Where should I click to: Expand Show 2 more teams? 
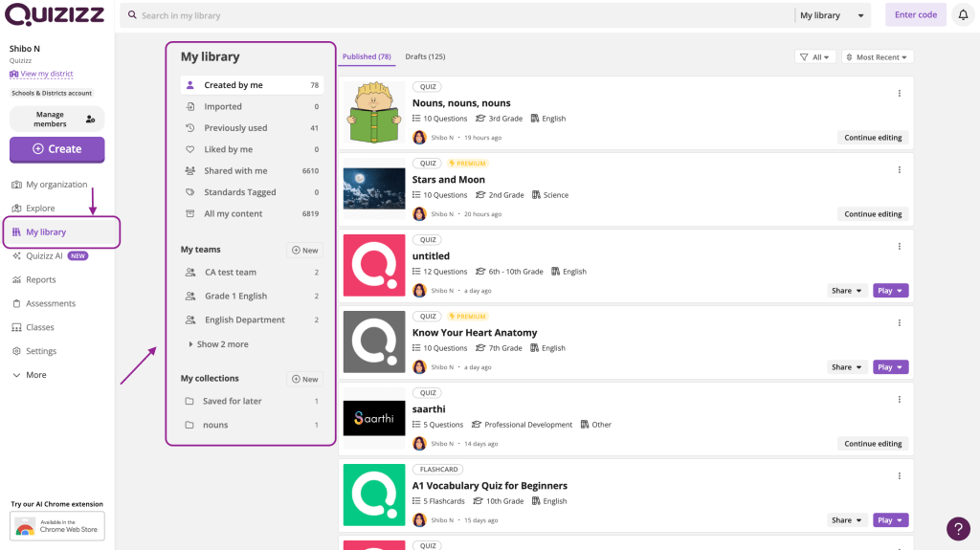pos(222,344)
